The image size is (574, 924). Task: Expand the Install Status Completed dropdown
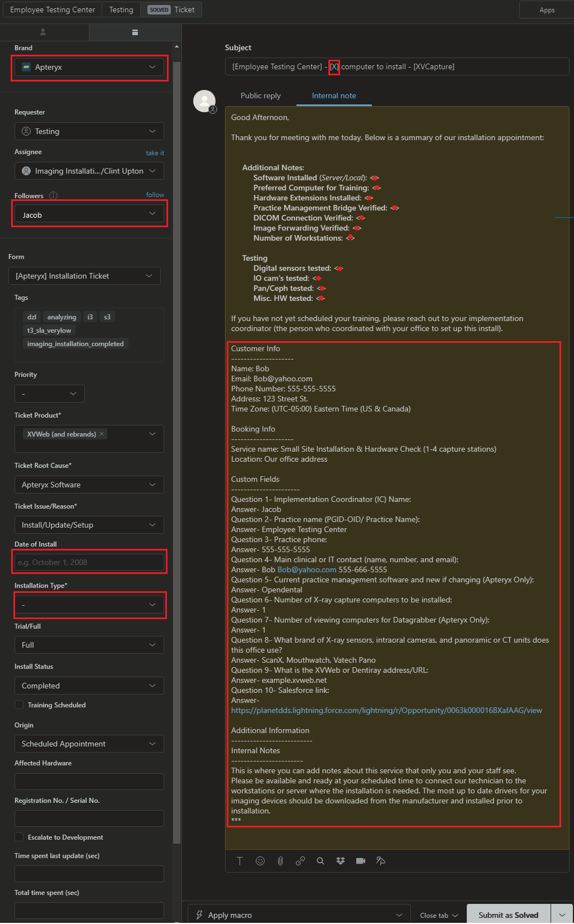(89, 686)
